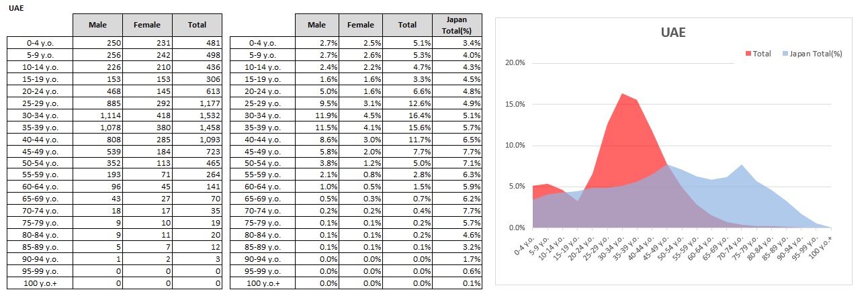Select the cell showing 15.6%

click(407, 128)
